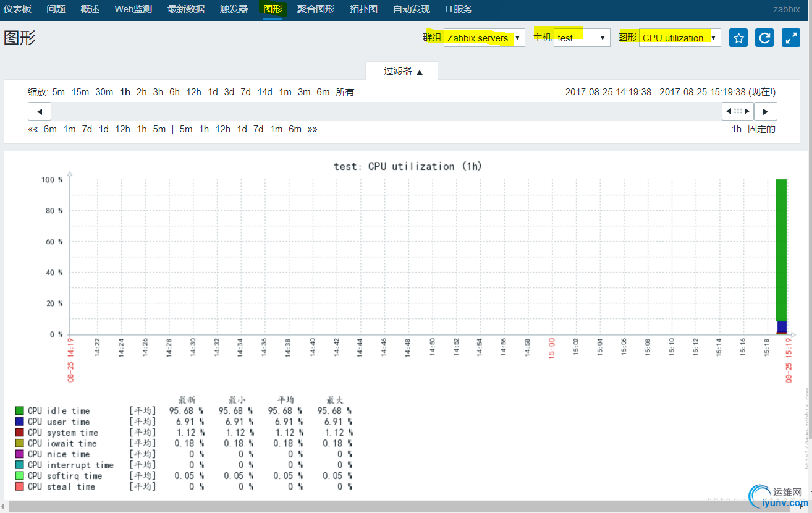This screenshot has width=812, height=513.
Task: Set zoom (缩放) to 7d
Action: [246, 92]
